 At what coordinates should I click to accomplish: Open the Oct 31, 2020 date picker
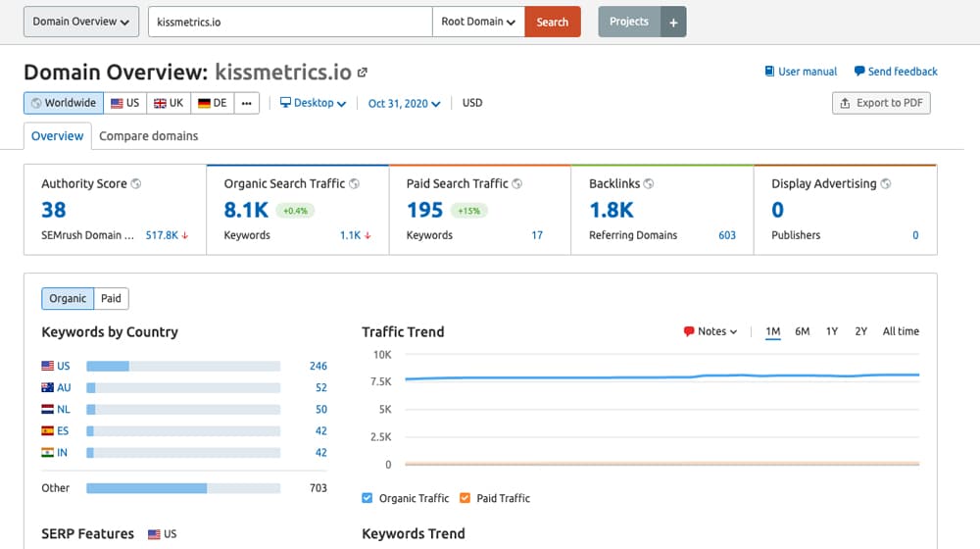click(404, 103)
